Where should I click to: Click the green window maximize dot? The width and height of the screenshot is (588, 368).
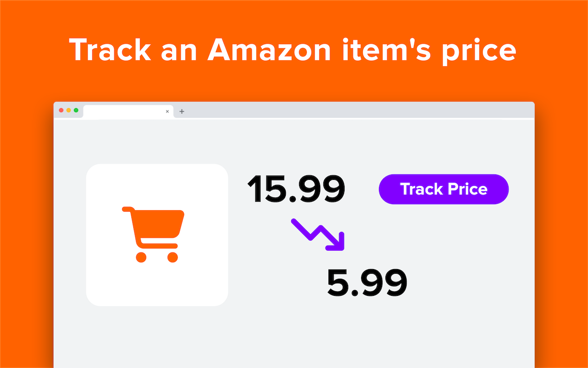coord(76,110)
